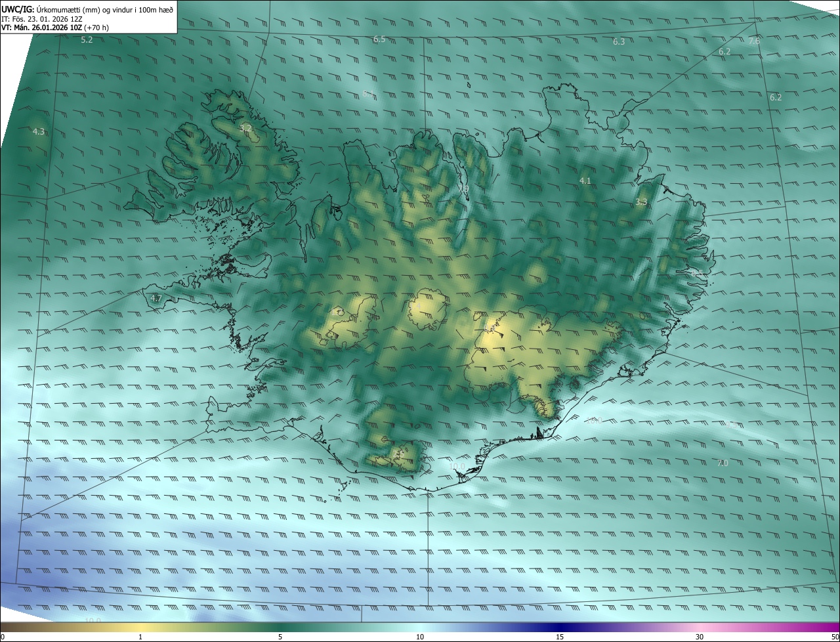
Task: Click the 10.0 label on the south coast
Action: (457, 467)
